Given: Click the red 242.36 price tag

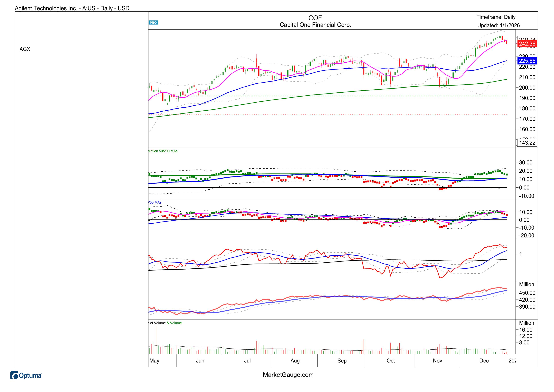Looking at the screenshot, I should 527,44.
